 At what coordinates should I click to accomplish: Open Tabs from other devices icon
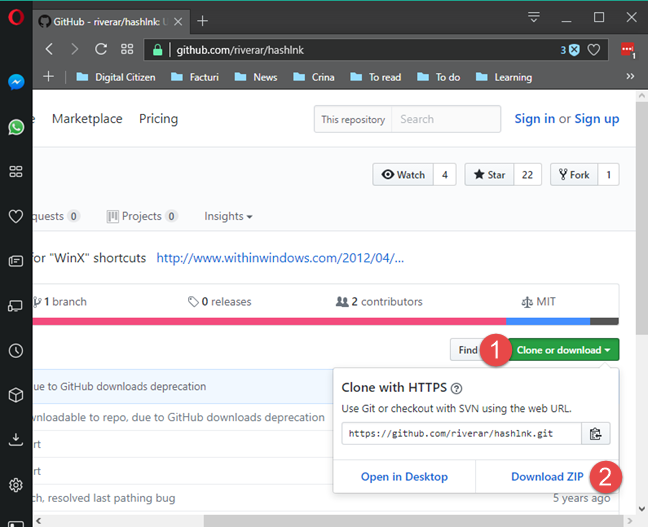(x=16, y=306)
